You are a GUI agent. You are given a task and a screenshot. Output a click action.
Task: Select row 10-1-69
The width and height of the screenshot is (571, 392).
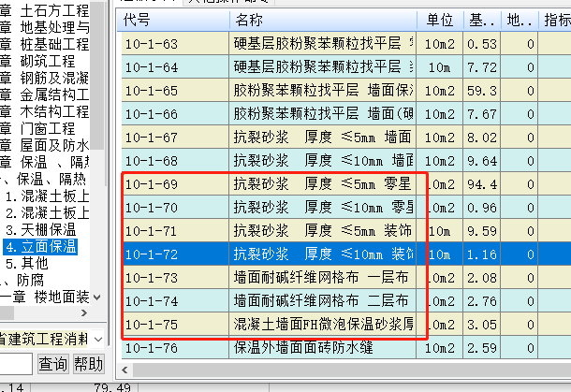click(346, 184)
